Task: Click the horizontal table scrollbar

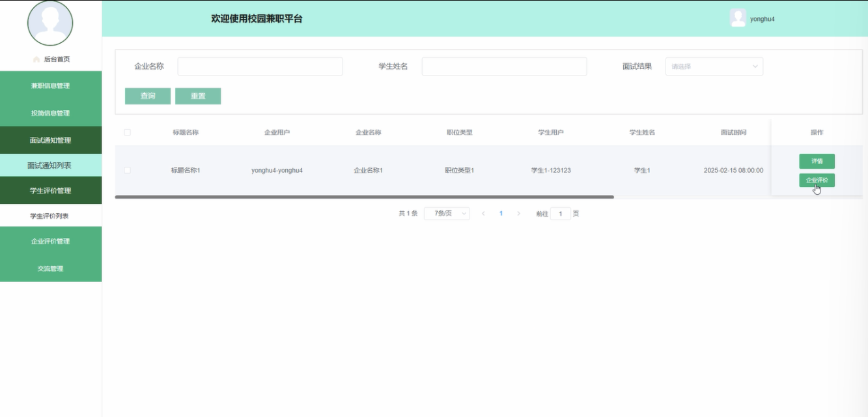Action: 365,197
